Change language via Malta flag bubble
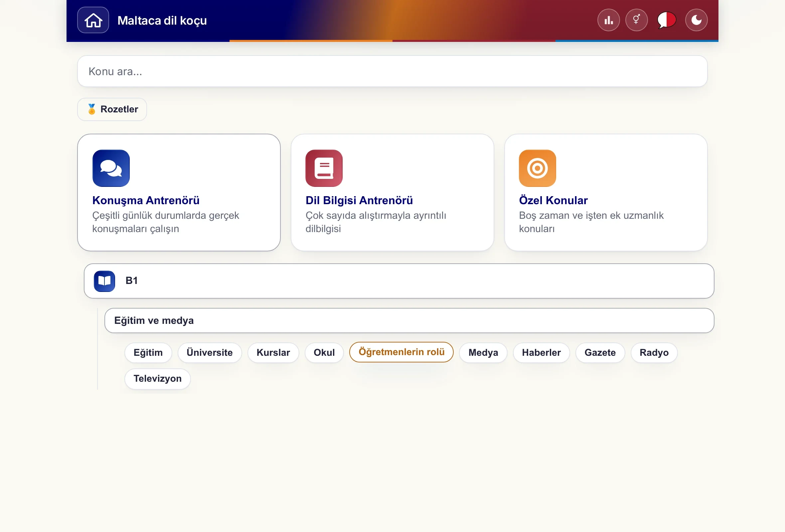 (667, 20)
